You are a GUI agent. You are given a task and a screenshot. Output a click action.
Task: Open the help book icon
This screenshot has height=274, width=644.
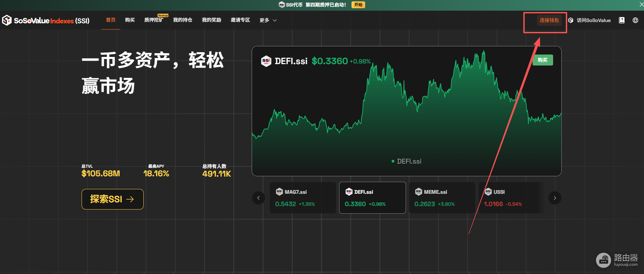pos(621,20)
